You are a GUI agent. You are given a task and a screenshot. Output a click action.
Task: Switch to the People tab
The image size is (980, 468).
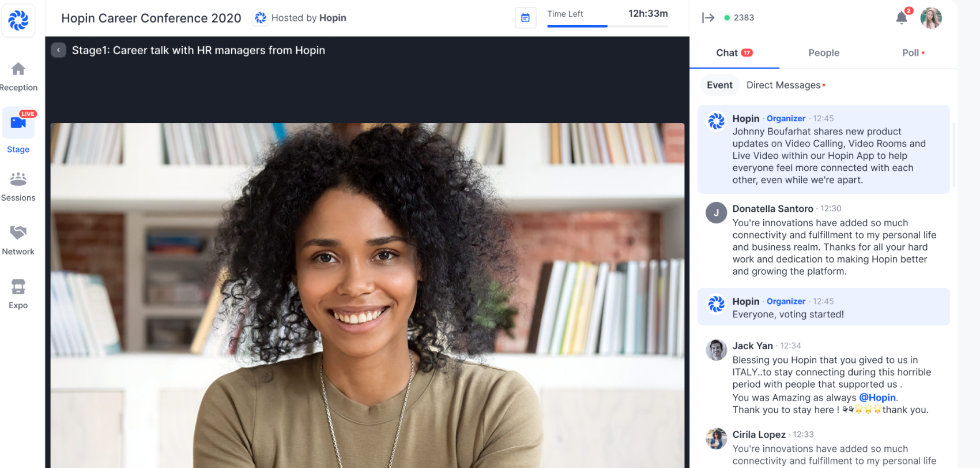824,53
